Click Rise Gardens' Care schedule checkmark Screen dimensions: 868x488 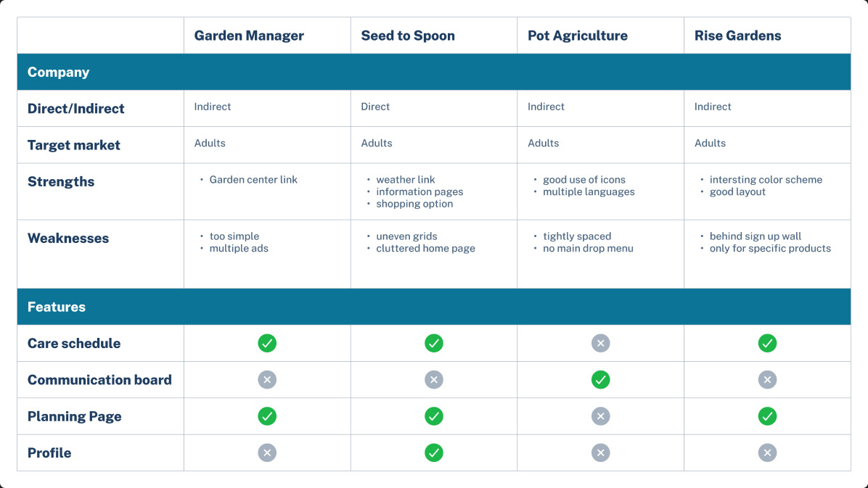click(x=767, y=343)
